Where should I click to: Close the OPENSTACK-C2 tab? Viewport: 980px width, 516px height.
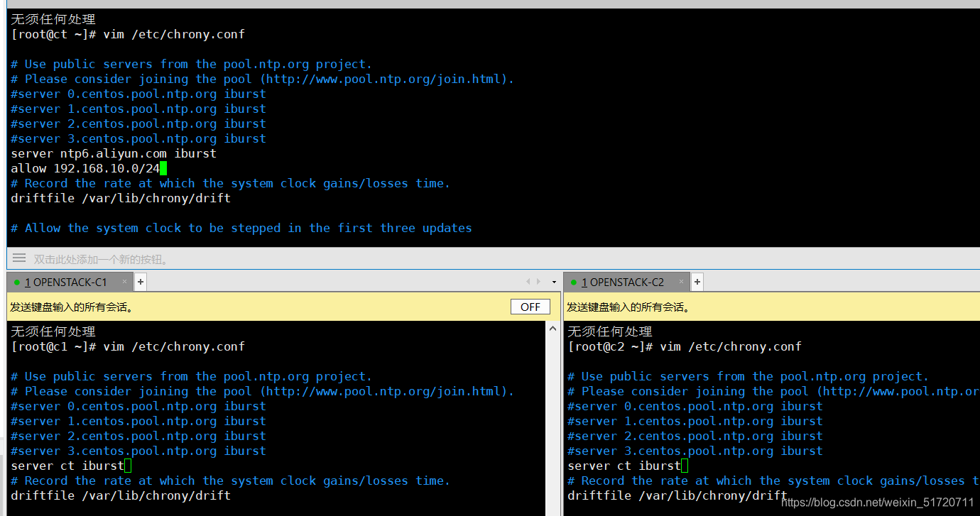tap(682, 282)
